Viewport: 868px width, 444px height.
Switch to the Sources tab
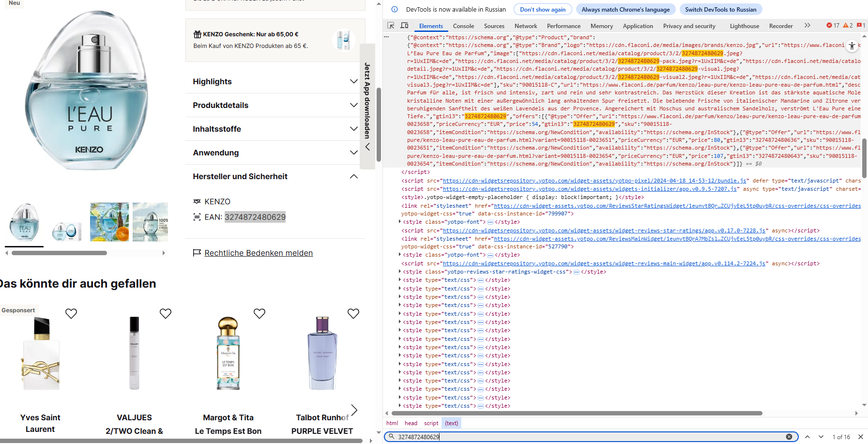point(494,26)
